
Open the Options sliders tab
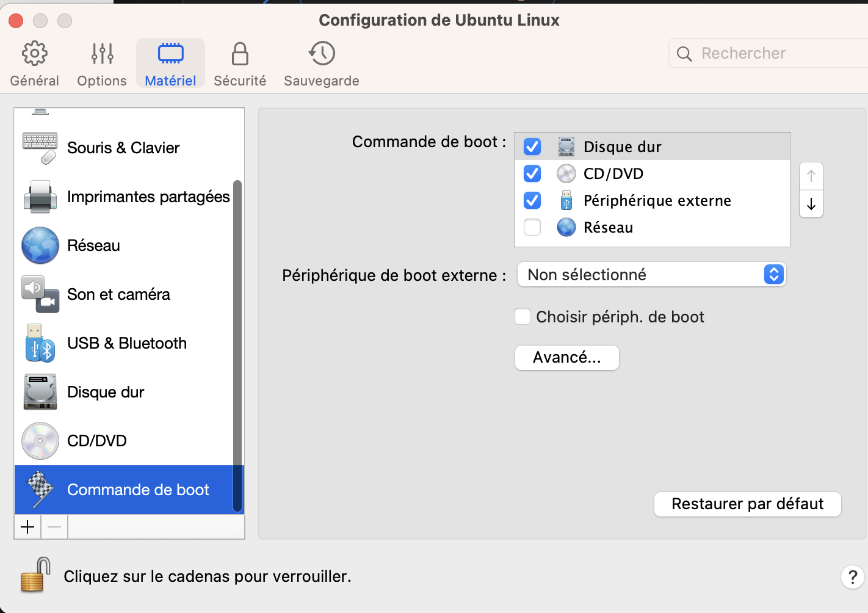pyautogui.click(x=102, y=64)
